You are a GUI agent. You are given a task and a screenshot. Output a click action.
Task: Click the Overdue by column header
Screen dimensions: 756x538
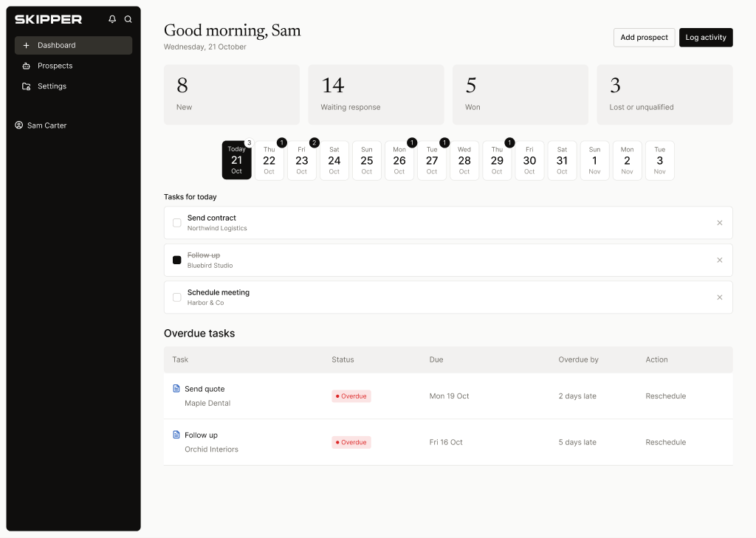pos(578,359)
